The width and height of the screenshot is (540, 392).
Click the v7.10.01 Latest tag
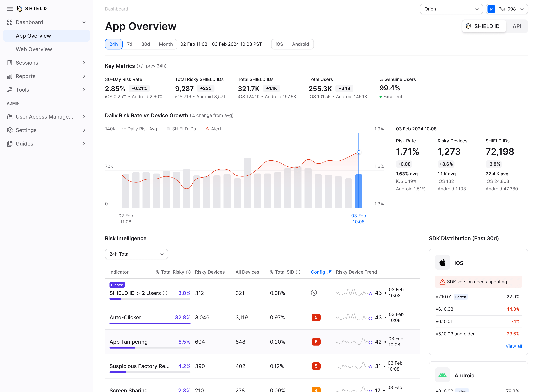coord(460,297)
